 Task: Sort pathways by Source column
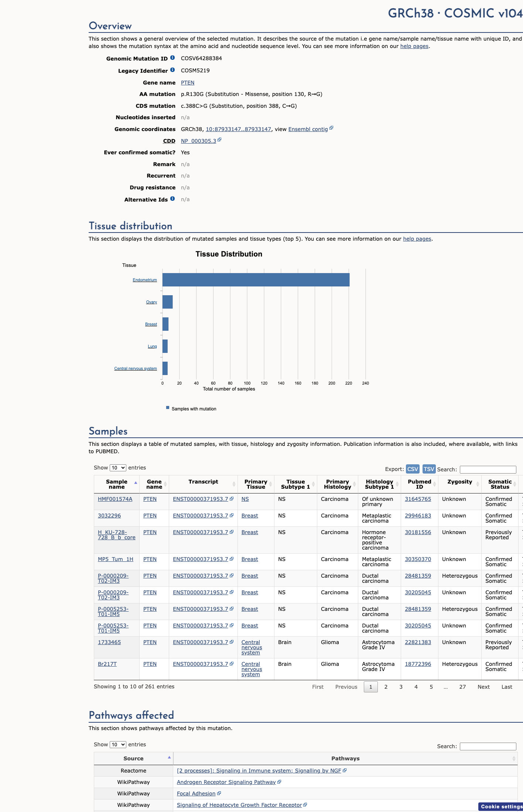coord(133,758)
